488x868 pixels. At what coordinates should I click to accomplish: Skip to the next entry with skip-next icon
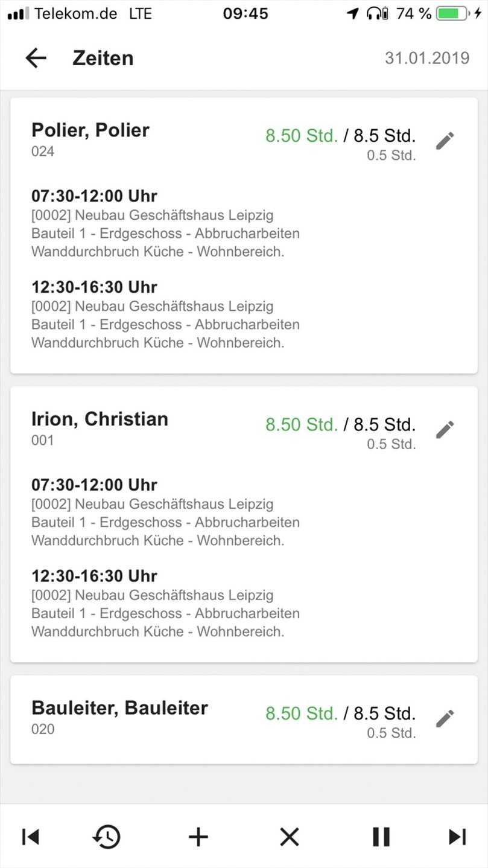coord(457,837)
